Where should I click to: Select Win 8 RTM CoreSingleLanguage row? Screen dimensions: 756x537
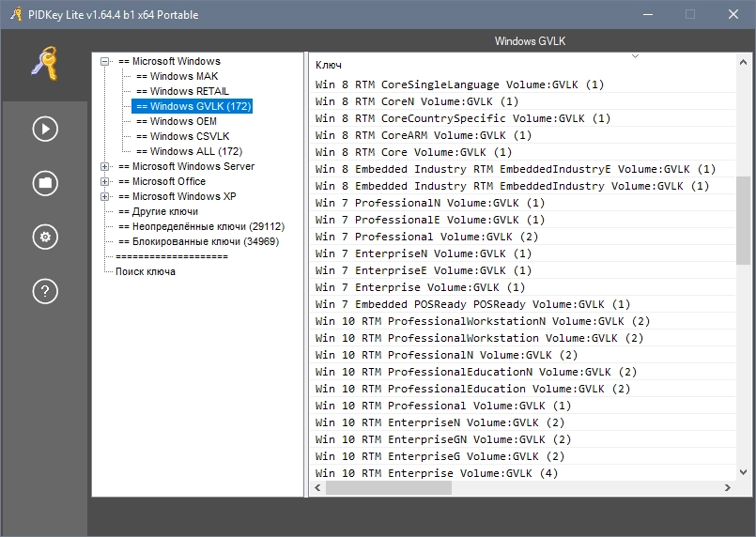point(522,84)
